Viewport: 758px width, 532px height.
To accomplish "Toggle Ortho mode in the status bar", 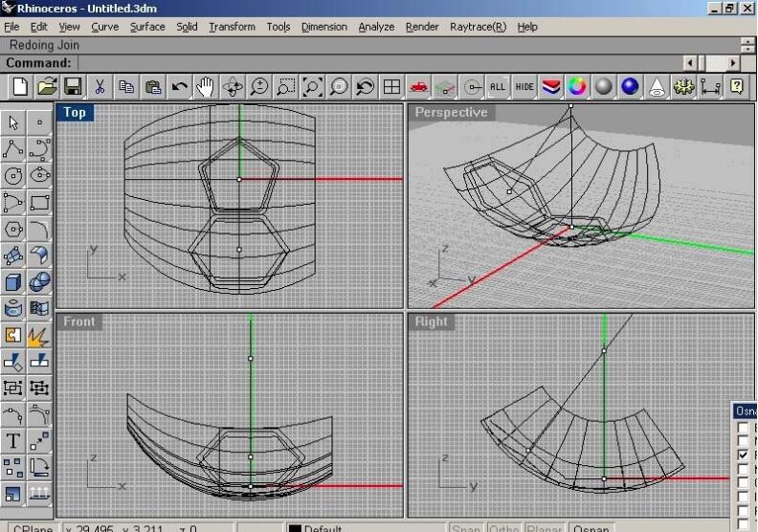I will [503, 528].
